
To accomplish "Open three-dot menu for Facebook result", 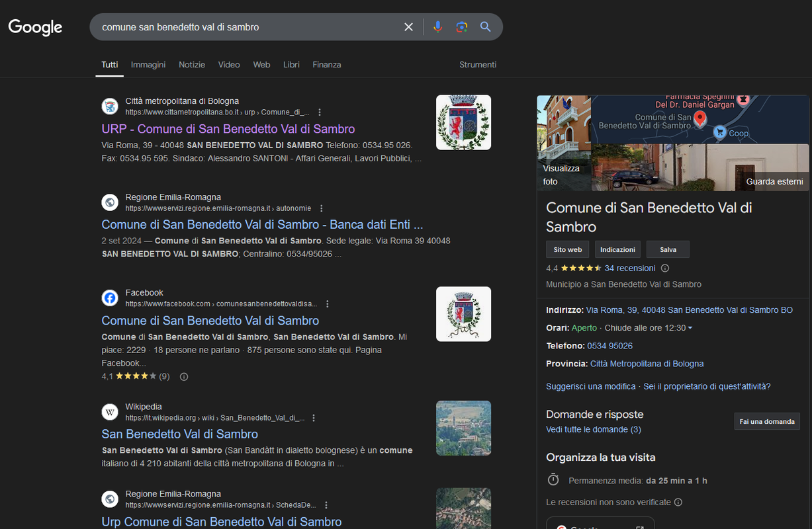I will [x=328, y=304].
